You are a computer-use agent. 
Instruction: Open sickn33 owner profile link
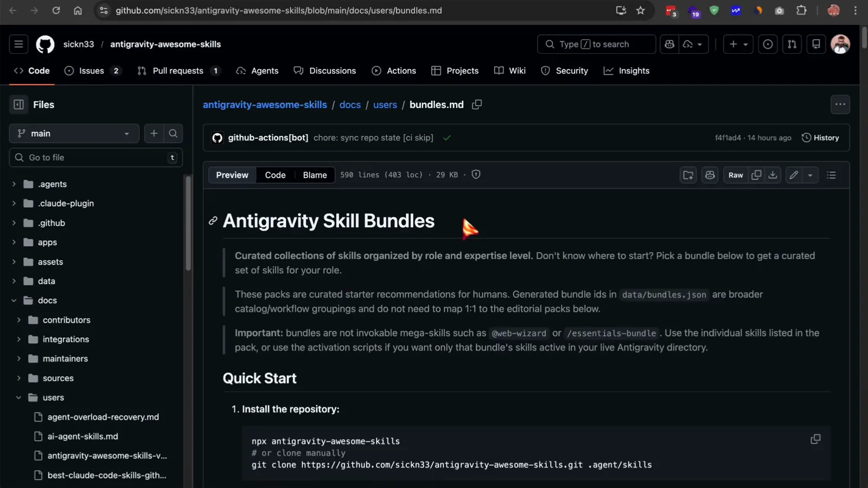[79, 44]
